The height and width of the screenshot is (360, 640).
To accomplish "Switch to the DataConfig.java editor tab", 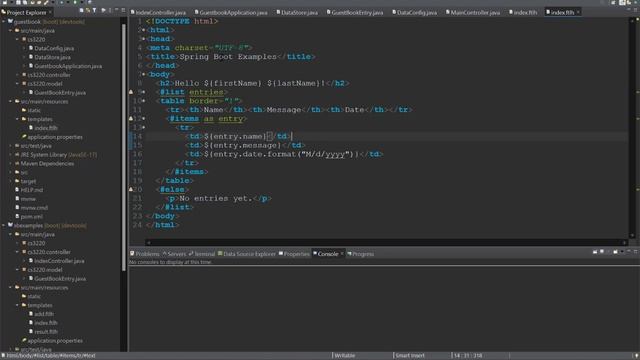I will [x=415, y=13].
